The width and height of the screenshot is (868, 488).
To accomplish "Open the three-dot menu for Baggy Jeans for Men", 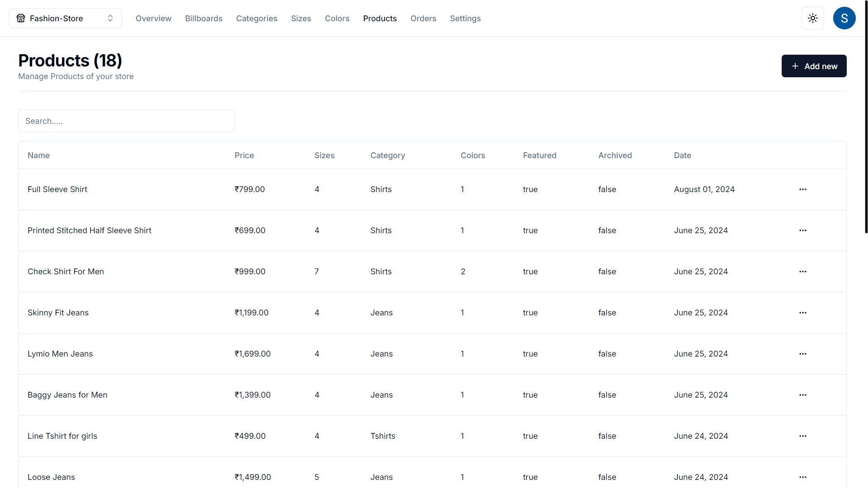I will [803, 395].
